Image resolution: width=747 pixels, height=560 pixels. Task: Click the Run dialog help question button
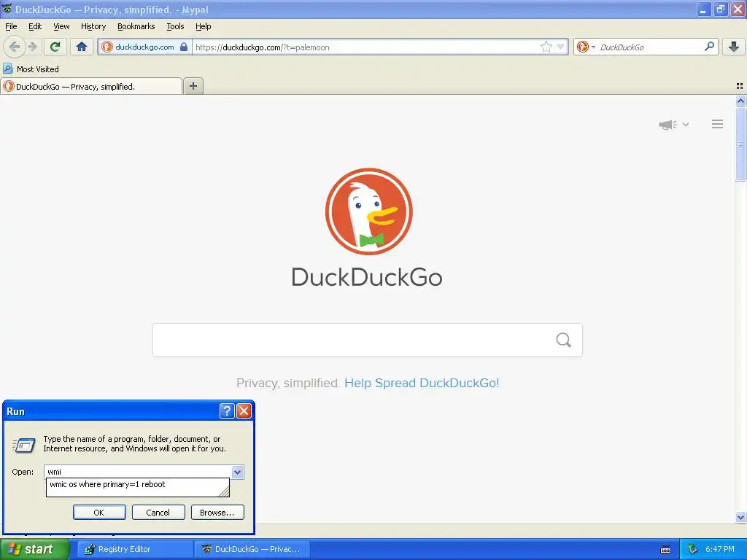[227, 411]
